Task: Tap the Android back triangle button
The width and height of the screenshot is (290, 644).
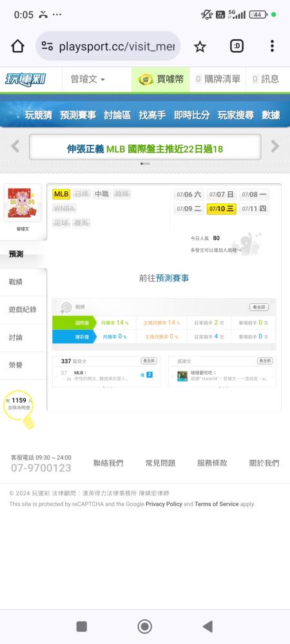Action: (208, 627)
